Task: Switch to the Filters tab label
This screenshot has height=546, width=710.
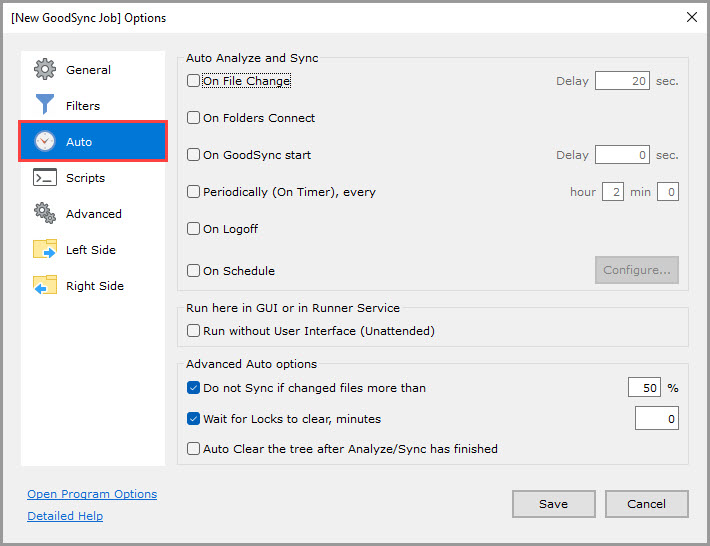Action: pyautogui.click(x=83, y=106)
